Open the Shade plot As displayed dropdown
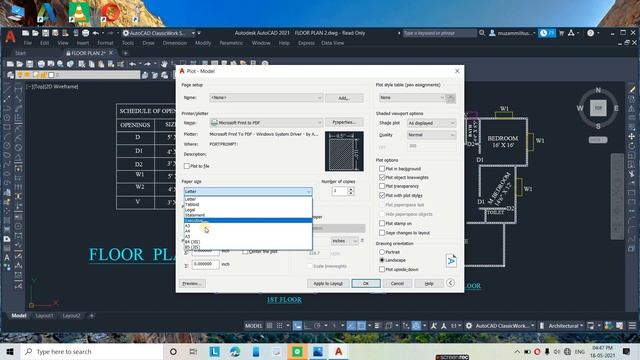640x360 pixels. [x=431, y=123]
